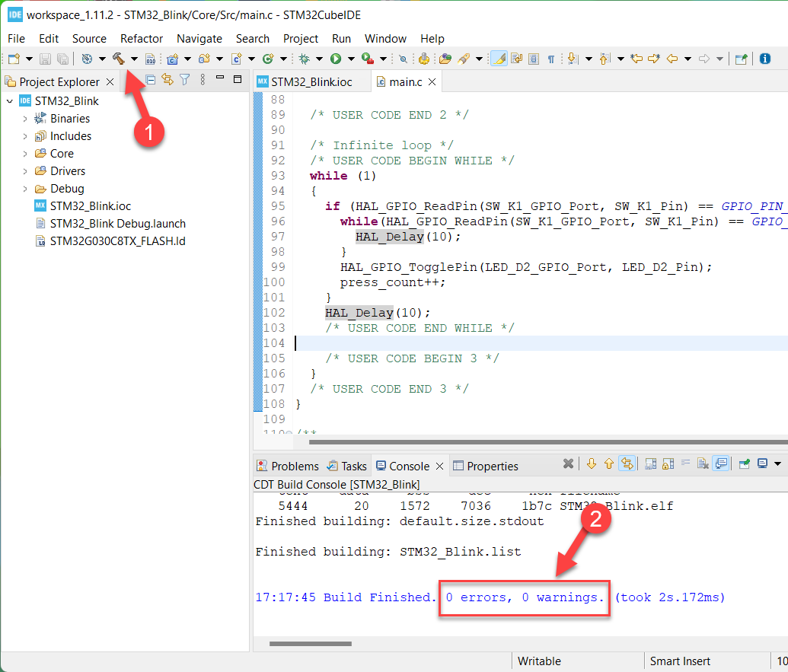
Task: Open dropdown arrow beside Debug bug icon
Action: [319, 59]
